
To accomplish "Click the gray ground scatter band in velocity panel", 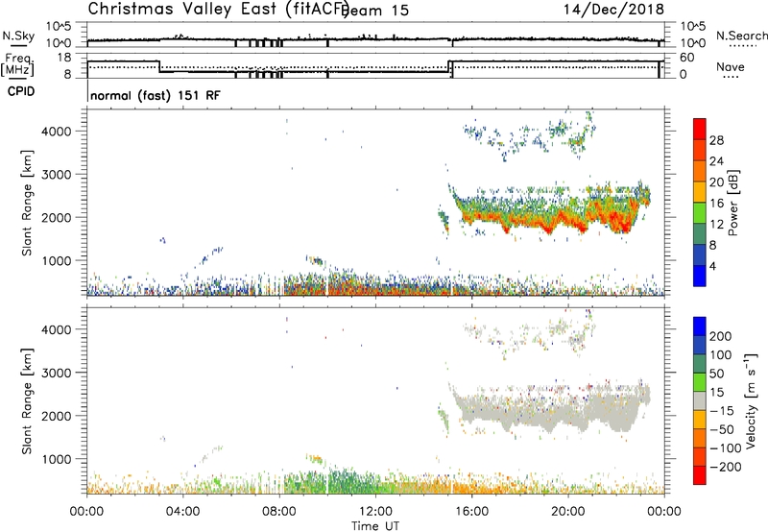I will tap(548, 409).
